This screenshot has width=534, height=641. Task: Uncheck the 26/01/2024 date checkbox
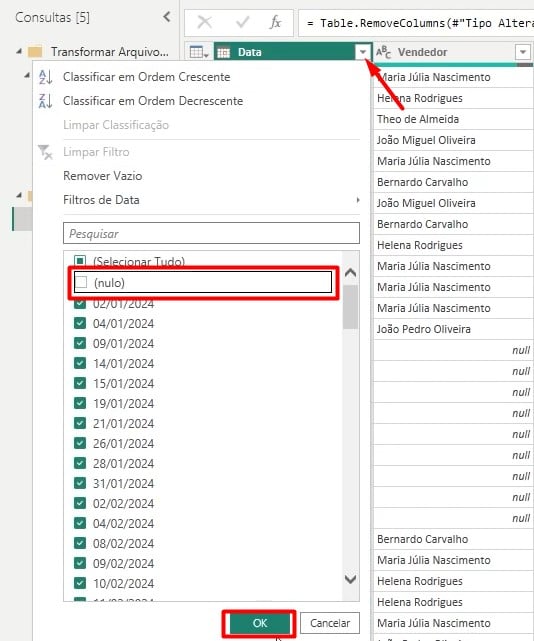point(80,443)
